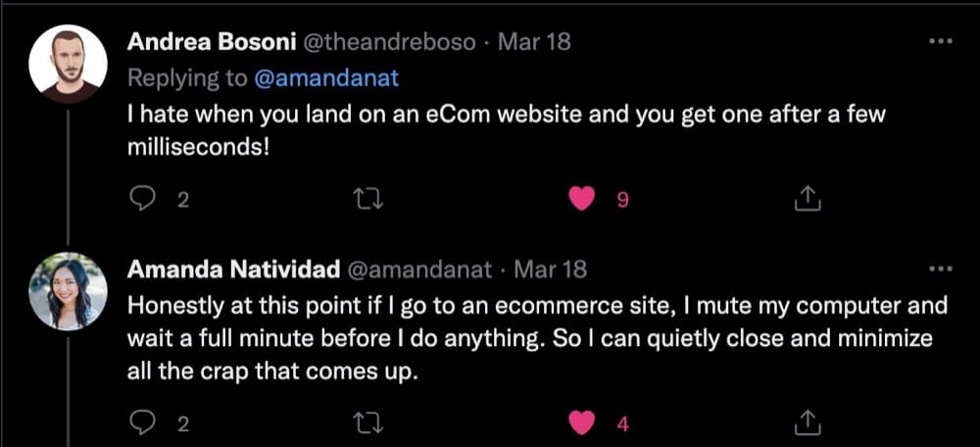
Task: Unlike Amanda Natividad's tweet with 4 likes
Action: tap(584, 423)
